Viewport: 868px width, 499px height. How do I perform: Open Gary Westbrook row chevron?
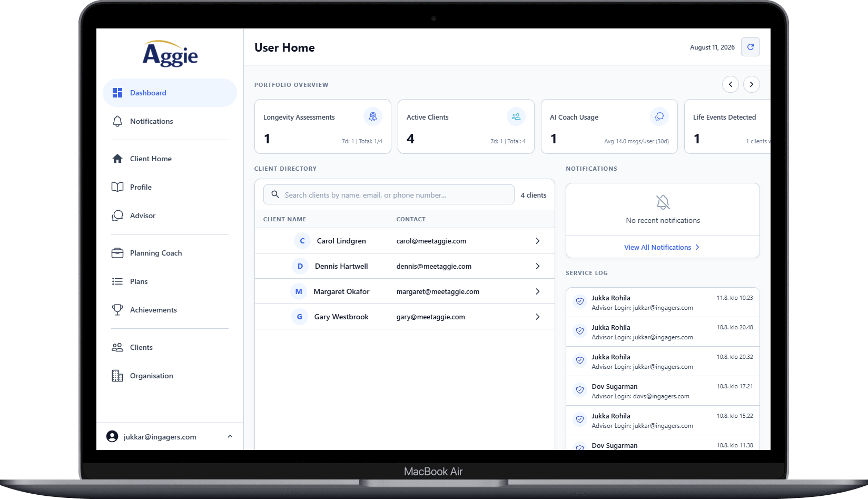click(x=537, y=317)
